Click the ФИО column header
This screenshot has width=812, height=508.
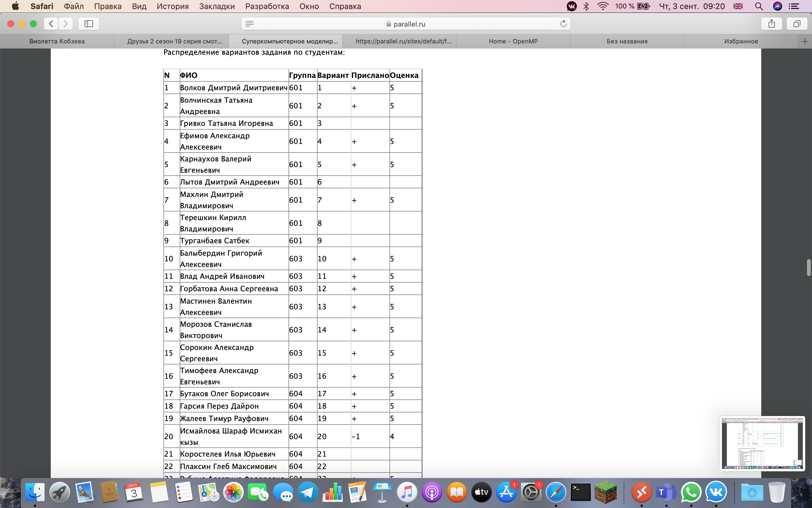[189, 75]
